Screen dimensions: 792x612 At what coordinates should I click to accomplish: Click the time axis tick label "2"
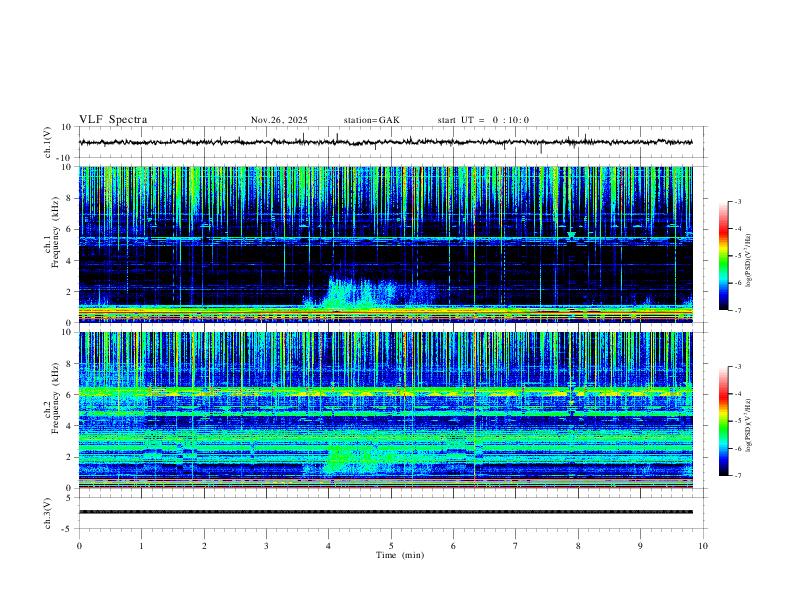pos(204,546)
